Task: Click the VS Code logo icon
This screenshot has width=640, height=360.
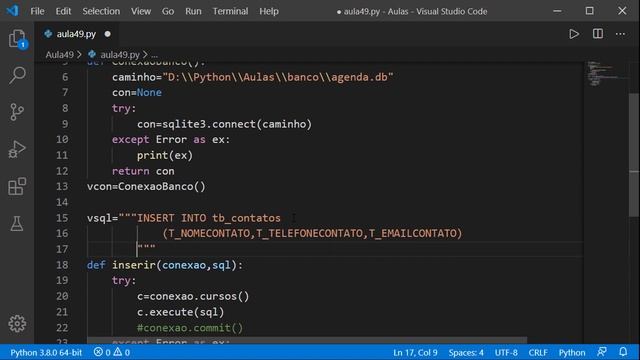Action: (x=12, y=11)
